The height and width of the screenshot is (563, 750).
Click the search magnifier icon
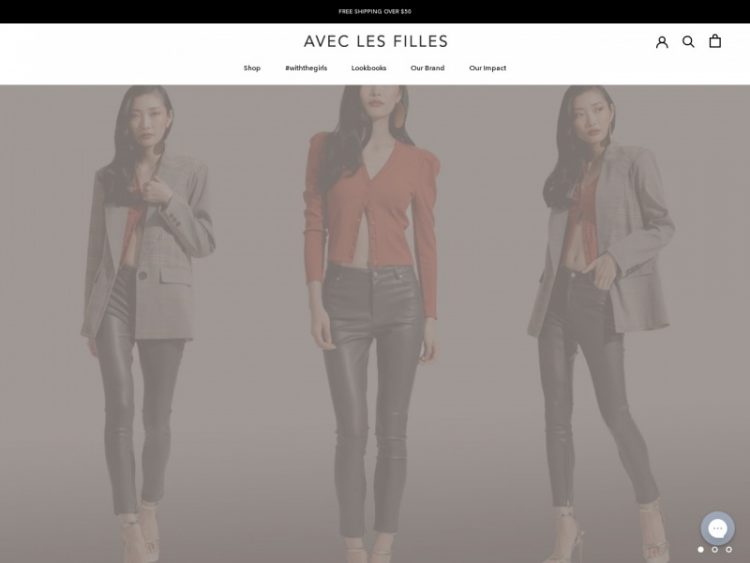point(688,42)
